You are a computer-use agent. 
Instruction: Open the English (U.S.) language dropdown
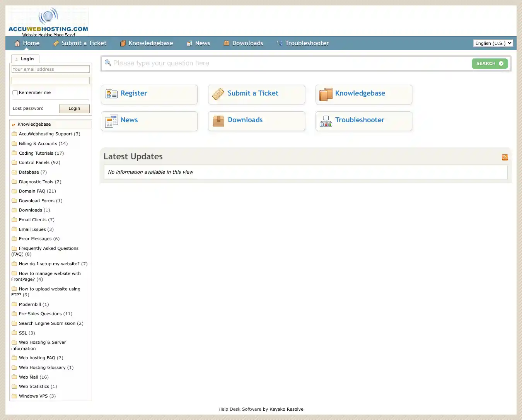point(493,43)
